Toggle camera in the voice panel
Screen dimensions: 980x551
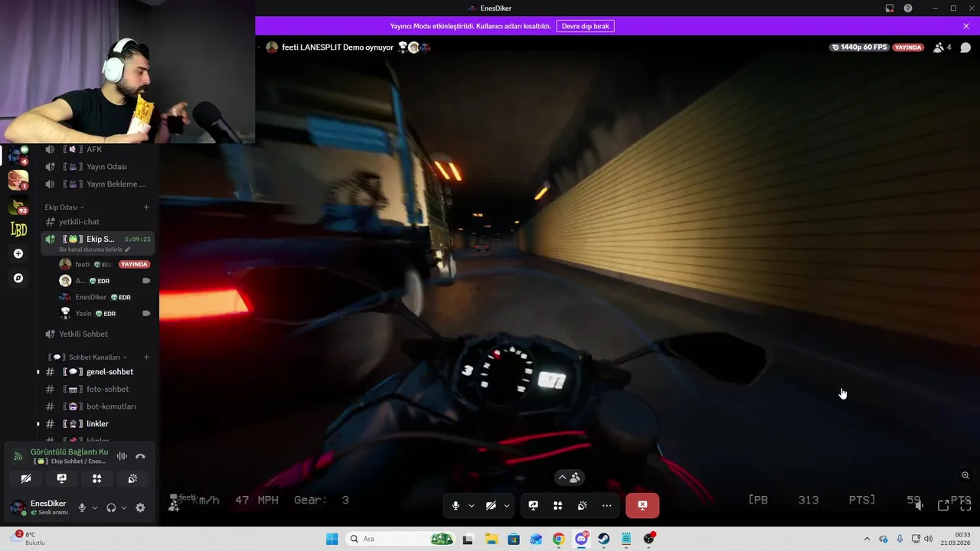click(26, 479)
